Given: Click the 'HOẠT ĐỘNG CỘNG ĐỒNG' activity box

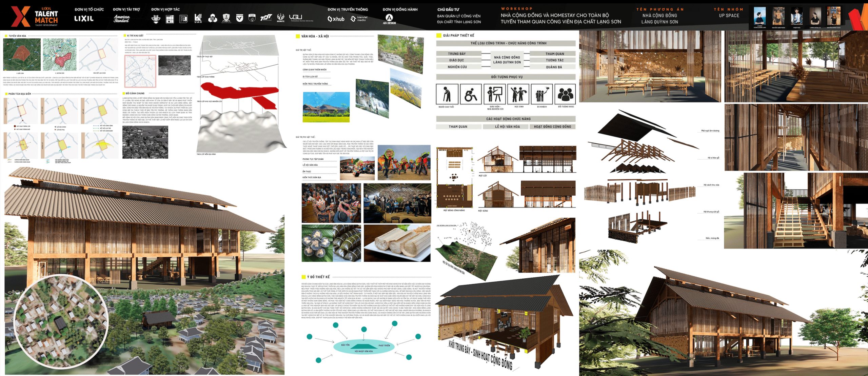Looking at the screenshot, I should (x=553, y=126).
